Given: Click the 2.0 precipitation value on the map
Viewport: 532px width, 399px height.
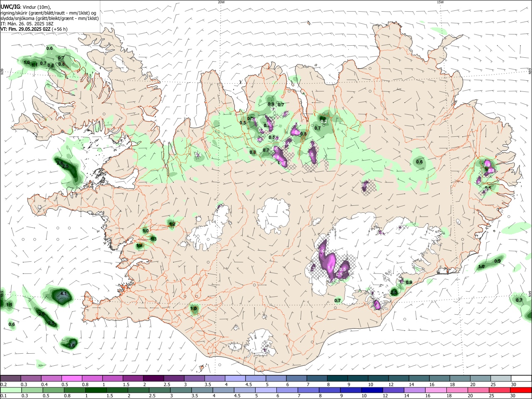Looking at the screenshot, I should pyautogui.click(x=42, y=314).
